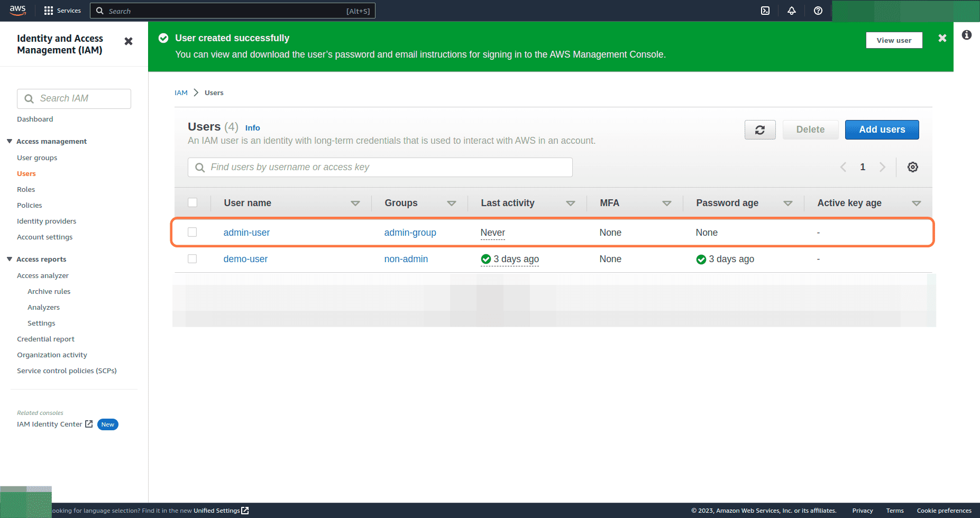Viewport: 980px width, 518px height.
Task: Refresh the users list
Action: pyautogui.click(x=760, y=129)
